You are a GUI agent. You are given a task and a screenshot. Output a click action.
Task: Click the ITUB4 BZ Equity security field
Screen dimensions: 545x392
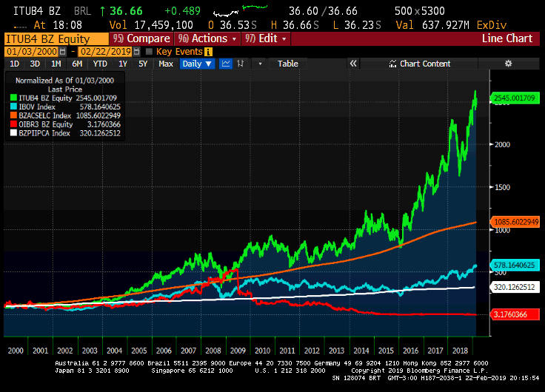click(x=56, y=39)
